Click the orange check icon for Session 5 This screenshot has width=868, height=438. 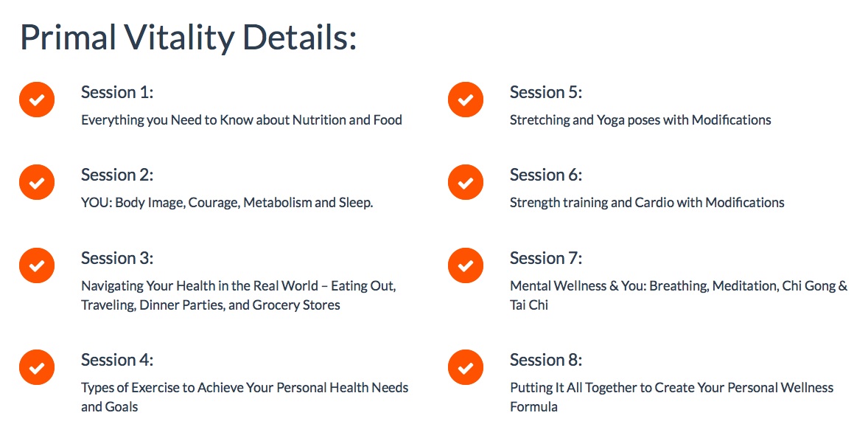click(466, 100)
